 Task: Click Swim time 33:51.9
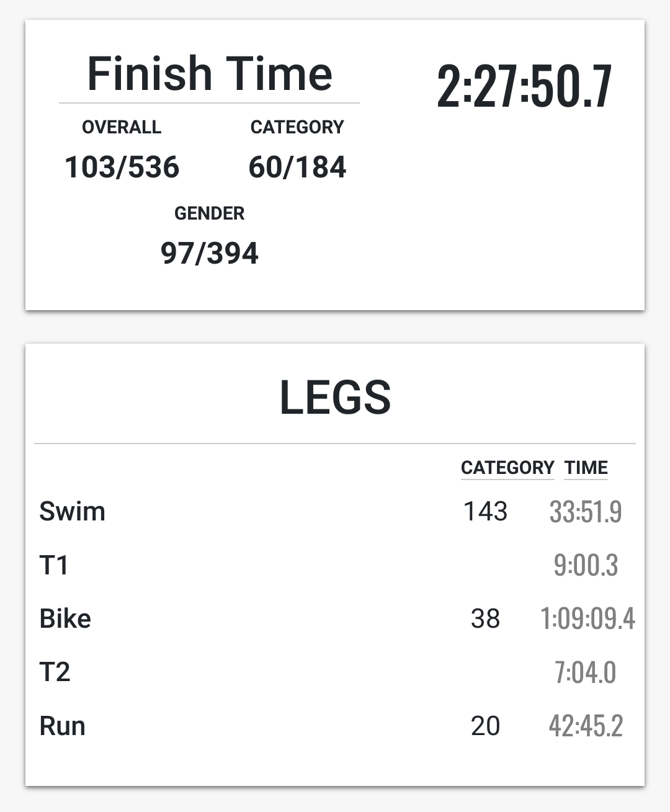pyautogui.click(x=585, y=512)
